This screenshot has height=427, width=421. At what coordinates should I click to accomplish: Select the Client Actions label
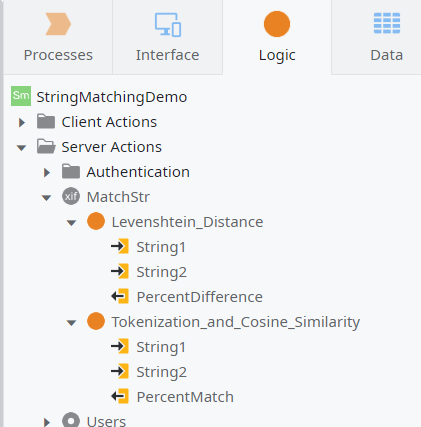pyautogui.click(x=109, y=122)
